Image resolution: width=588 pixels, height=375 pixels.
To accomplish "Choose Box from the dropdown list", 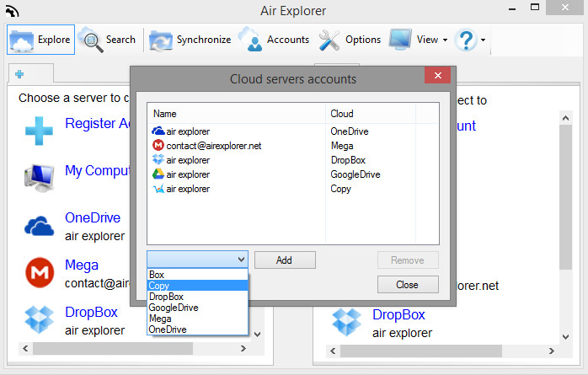I will click(x=198, y=275).
